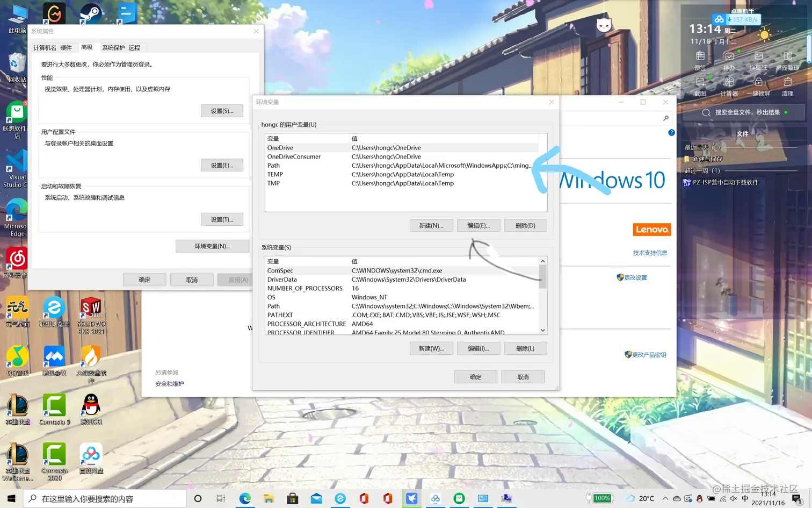The image size is (812, 508).
Task: Click the 搜索全盘文件 search box in the widget
Action: tap(744, 112)
